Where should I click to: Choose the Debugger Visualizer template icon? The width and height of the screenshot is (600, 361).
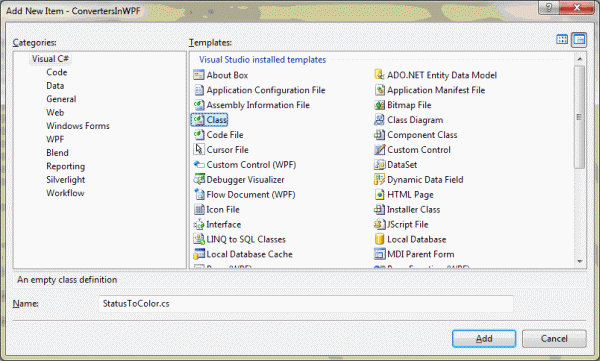pyautogui.click(x=199, y=180)
